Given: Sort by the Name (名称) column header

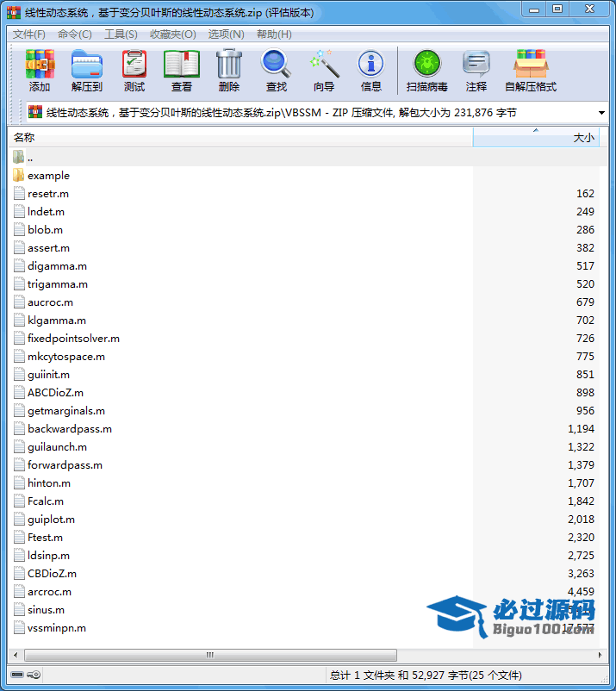Looking at the screenshot, I should click(x=240, y=138).
